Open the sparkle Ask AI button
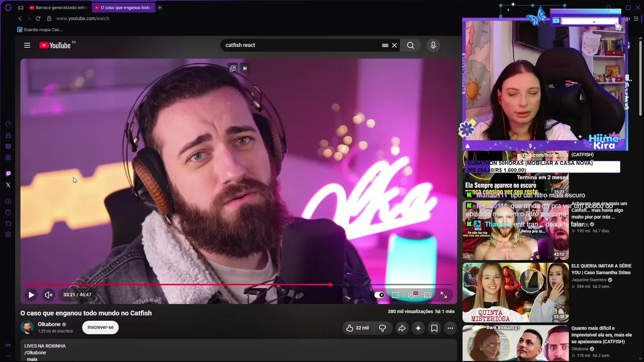644x362 pixels. point(418,328)
